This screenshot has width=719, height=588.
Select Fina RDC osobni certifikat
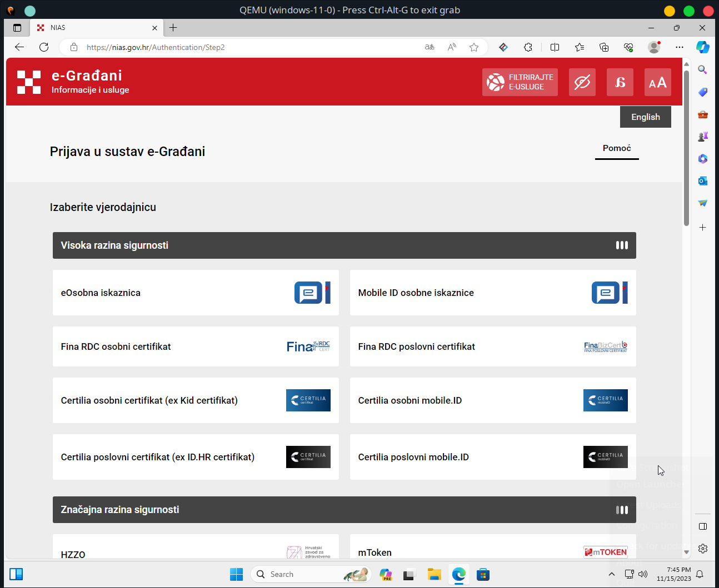(196, 346)
